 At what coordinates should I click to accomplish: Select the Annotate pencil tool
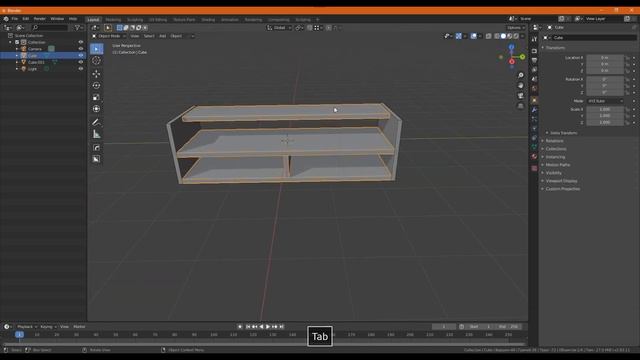click(96, 122)
